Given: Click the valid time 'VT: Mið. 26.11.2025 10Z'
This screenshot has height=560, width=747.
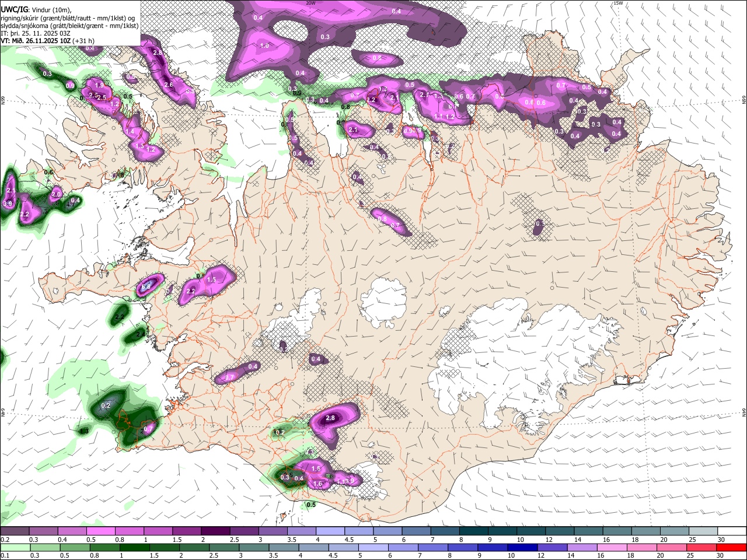Looking at the screenshot, I should [36, 41].
